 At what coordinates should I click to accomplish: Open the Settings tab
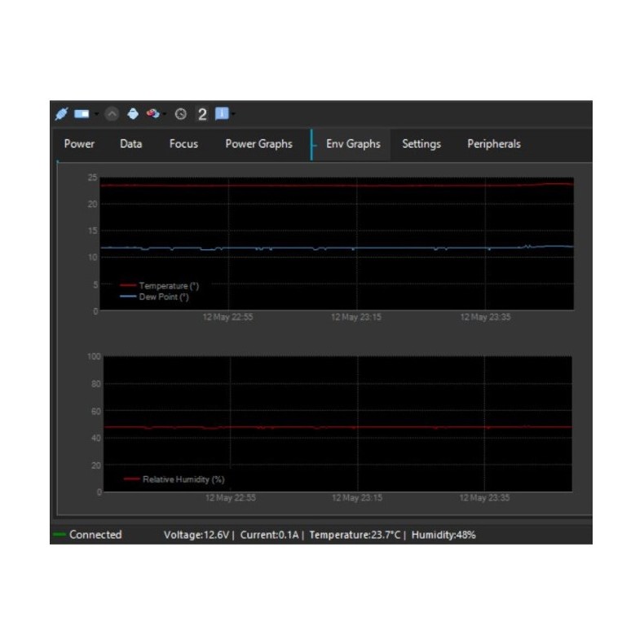tap(421, 144)
